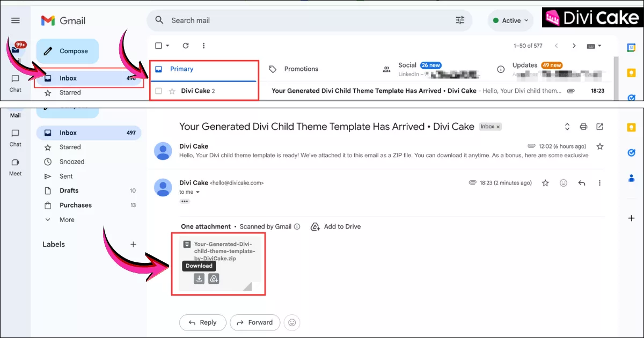Viewport: 644px width, 338px height.
Task: Click the Add to Drive text button
Action: click(336, 226)
